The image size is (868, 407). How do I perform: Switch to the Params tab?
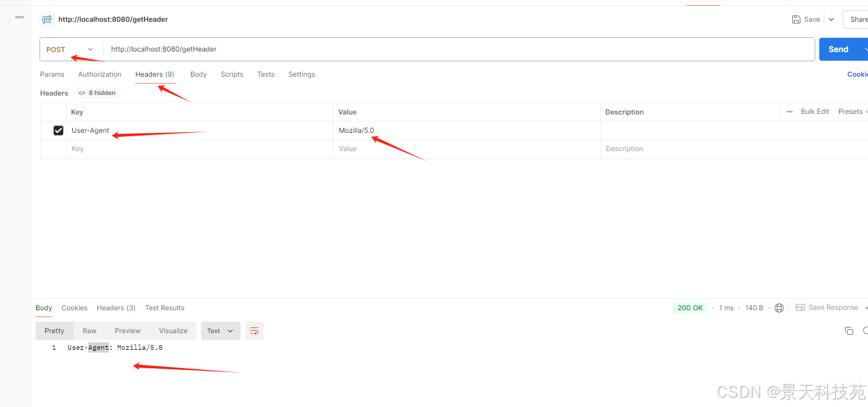(x=52, y=74)
